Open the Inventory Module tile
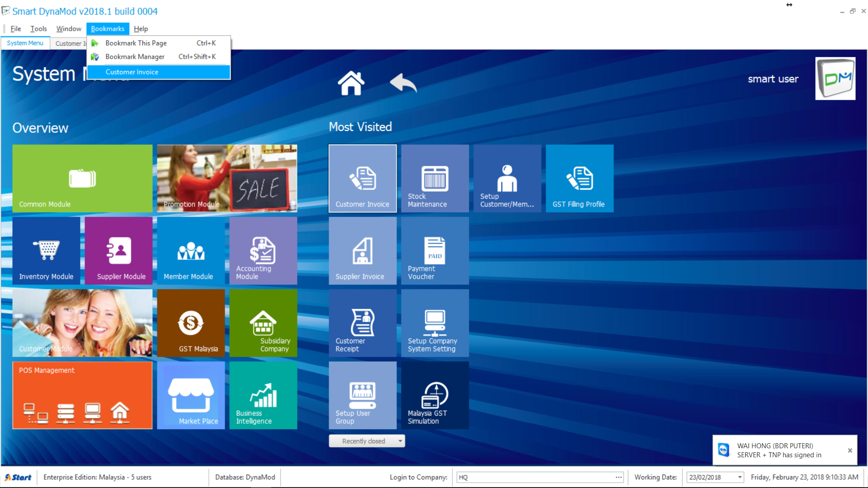Screen dimensions: 868x488 tap(46, 251)
